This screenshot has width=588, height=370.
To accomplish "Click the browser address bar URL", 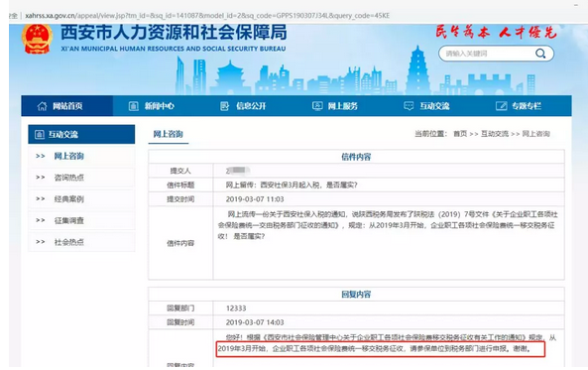I will tap(207, 16).
